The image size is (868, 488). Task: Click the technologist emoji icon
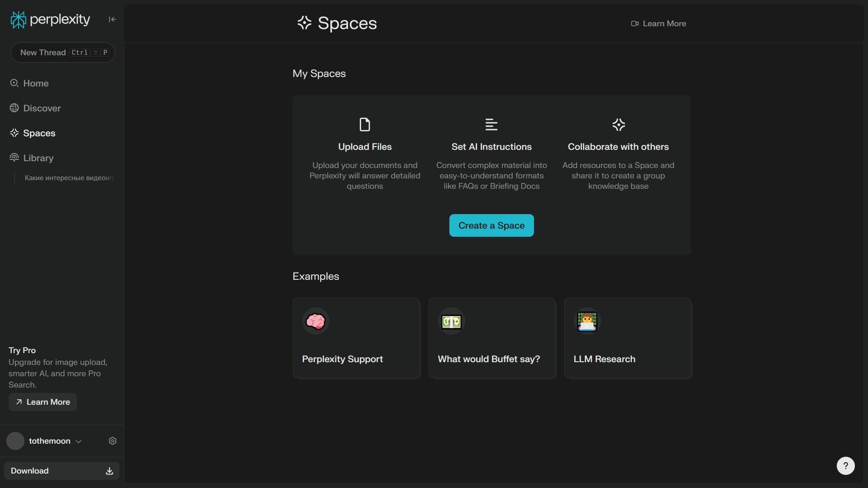pos(587,321)
